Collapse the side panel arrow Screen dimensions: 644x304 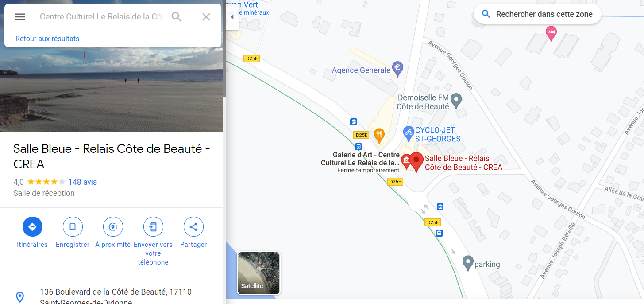(232, 17)
